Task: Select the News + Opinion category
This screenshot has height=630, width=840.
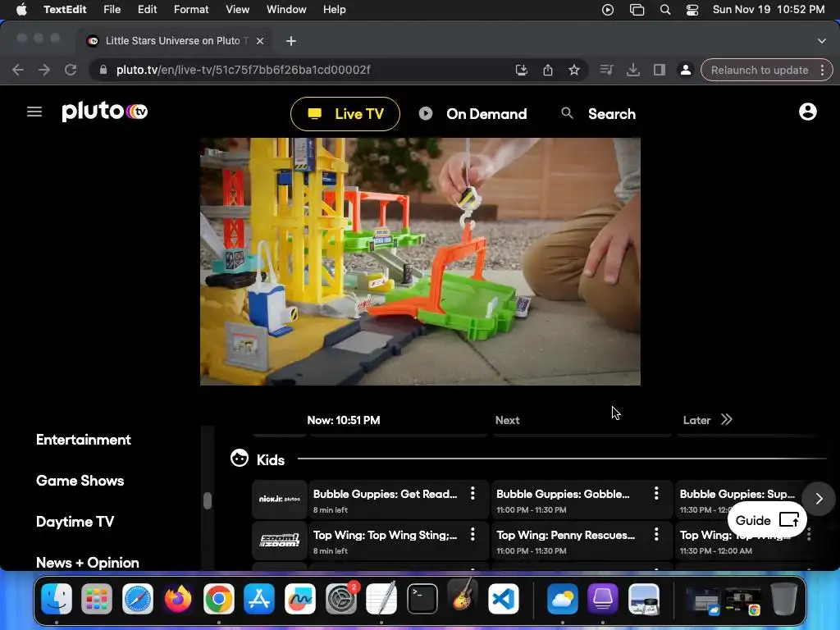Action: pyautogui.click(x=87, y=563)
